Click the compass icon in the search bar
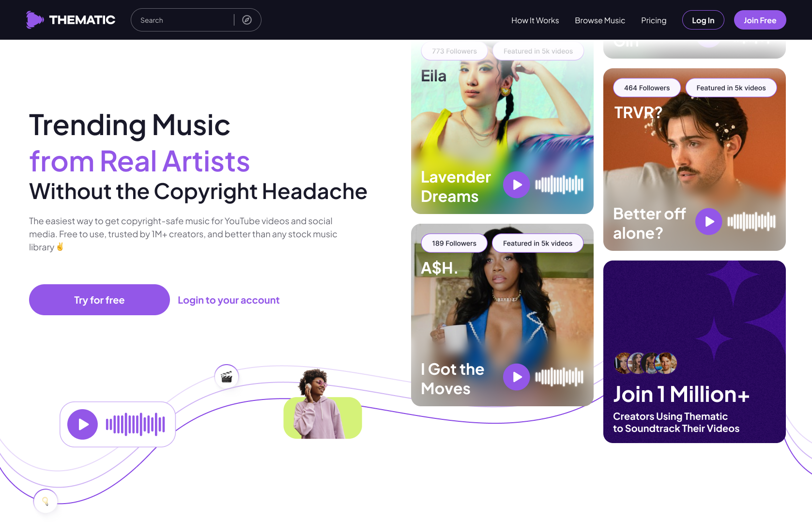 coord(247,20)
